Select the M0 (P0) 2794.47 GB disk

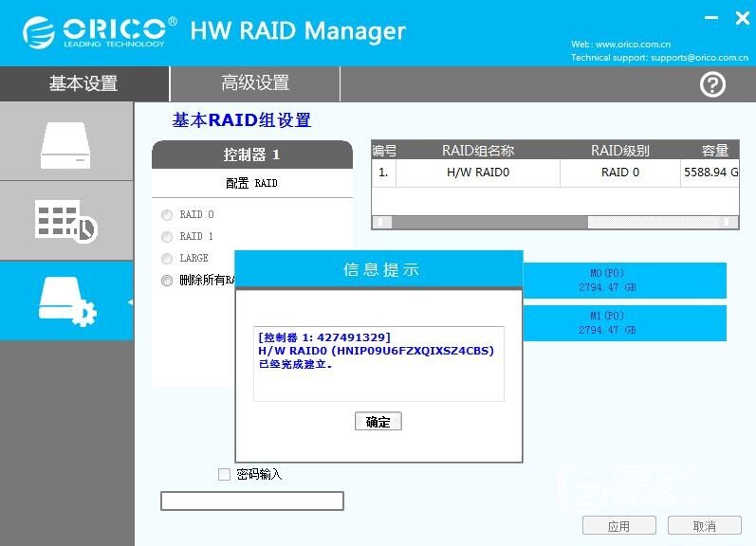click(x=624, y=281)
